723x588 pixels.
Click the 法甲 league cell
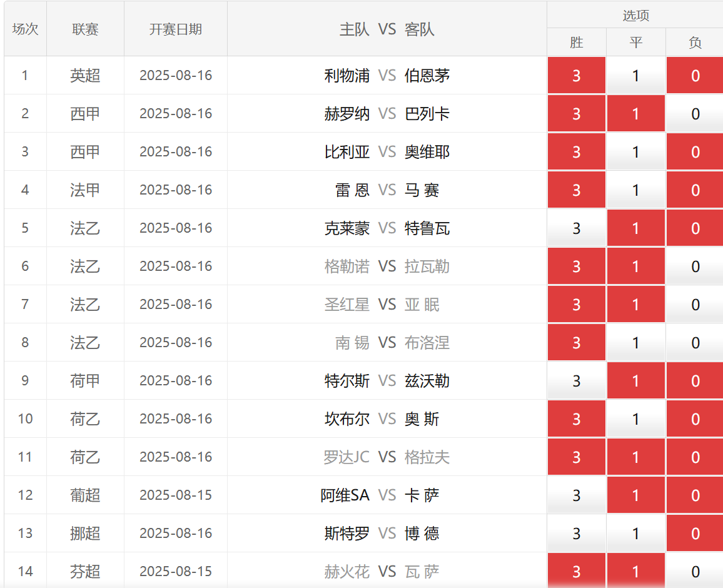[x=85, y=190]
